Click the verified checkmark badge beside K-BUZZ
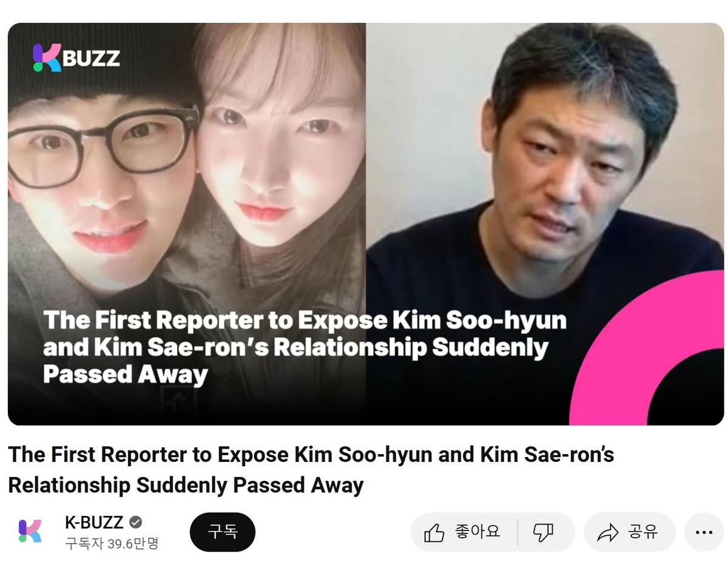Screen dimensions: 728x565 136,522
